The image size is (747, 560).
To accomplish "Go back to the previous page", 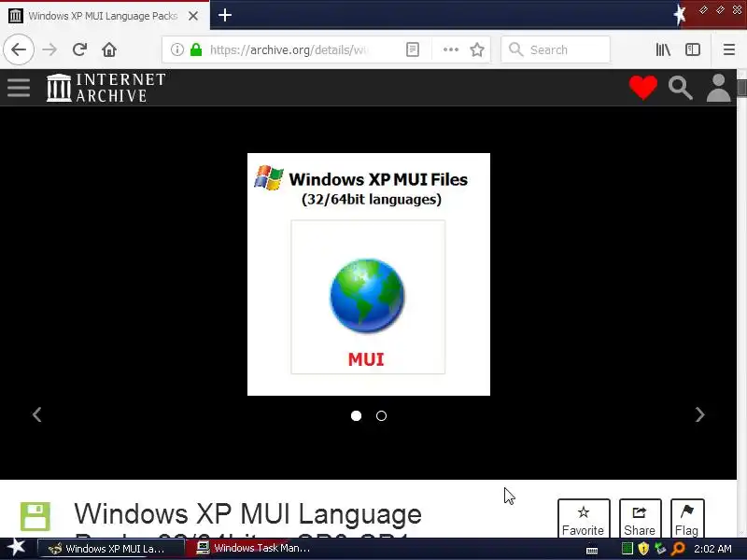I will coord(19,49).
